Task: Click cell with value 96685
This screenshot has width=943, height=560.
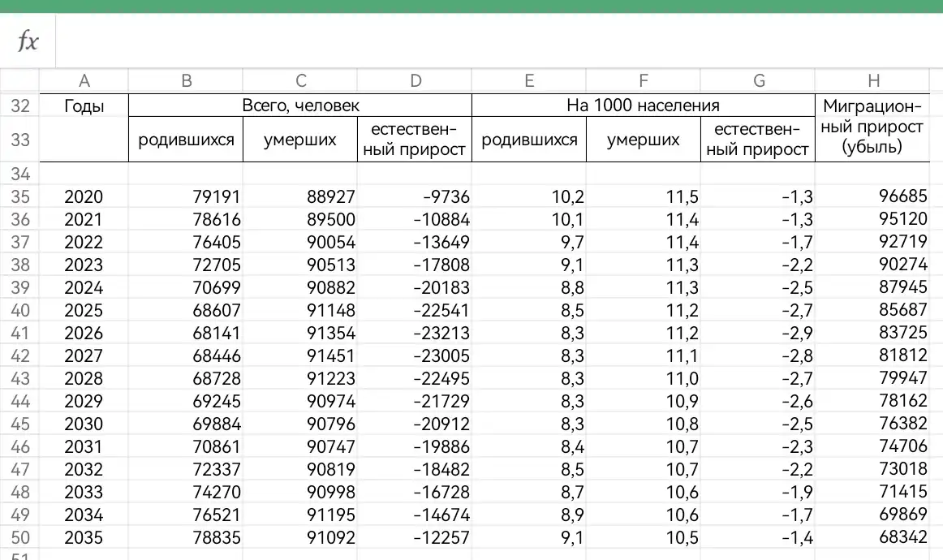Action: point(872,196)
